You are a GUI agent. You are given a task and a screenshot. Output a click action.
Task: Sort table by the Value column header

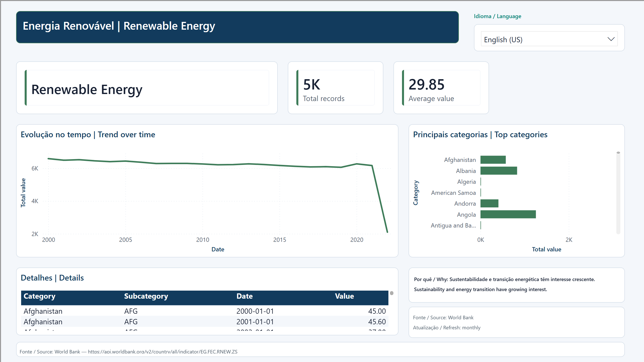point(344,296)
